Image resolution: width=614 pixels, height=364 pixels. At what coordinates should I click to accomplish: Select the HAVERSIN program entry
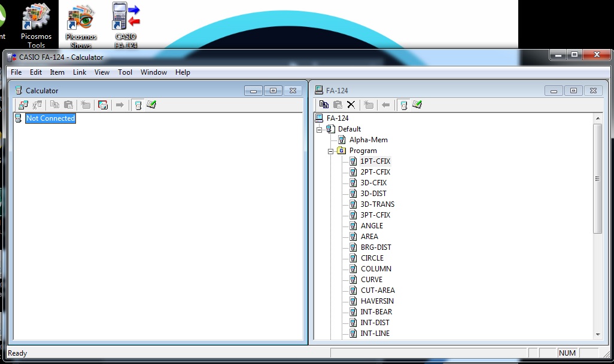(377, 301)
